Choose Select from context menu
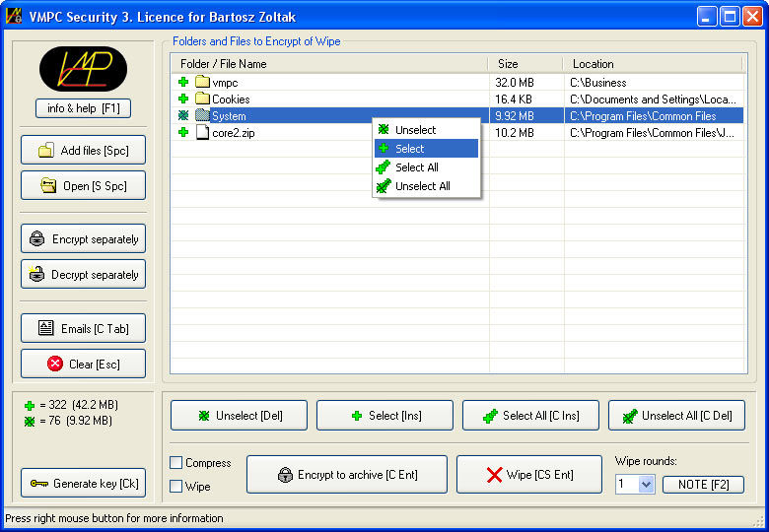The image size is (769, 532). pos(426,149)
